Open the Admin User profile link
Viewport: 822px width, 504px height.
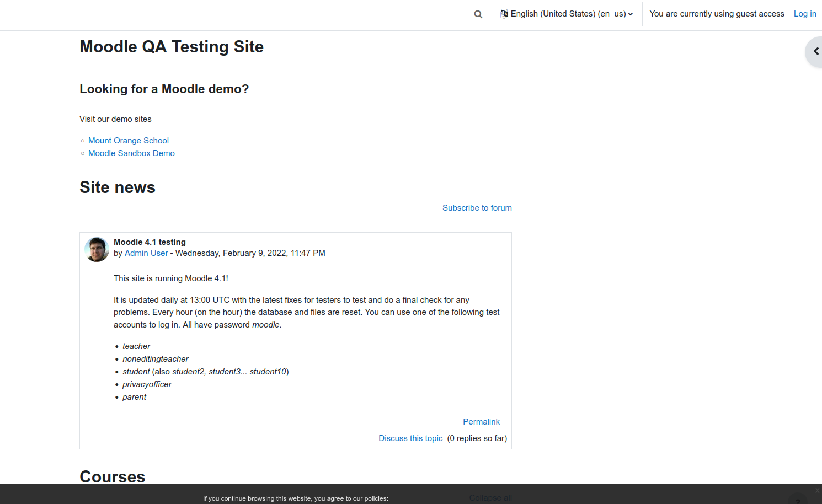click(146, 253)
